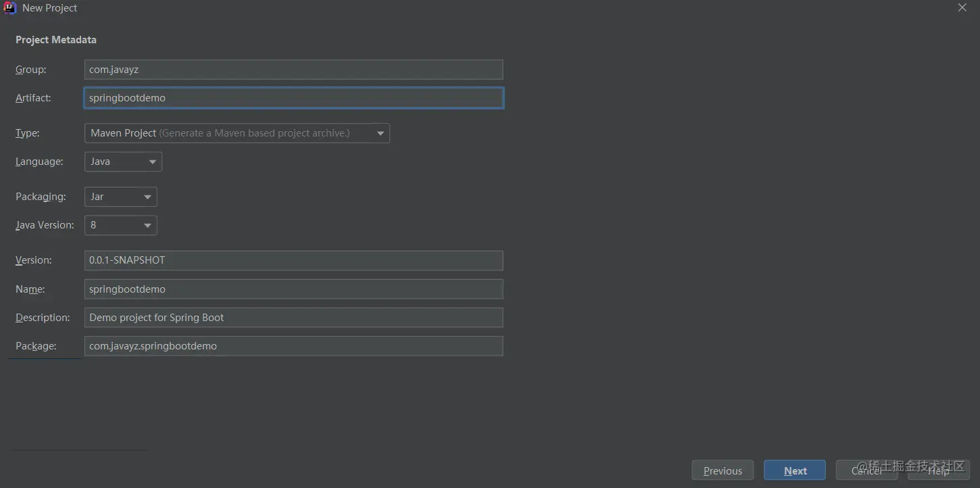Screen dimensions: 980x488
Task: Open Help for this dialog
Action: (939, 470)
